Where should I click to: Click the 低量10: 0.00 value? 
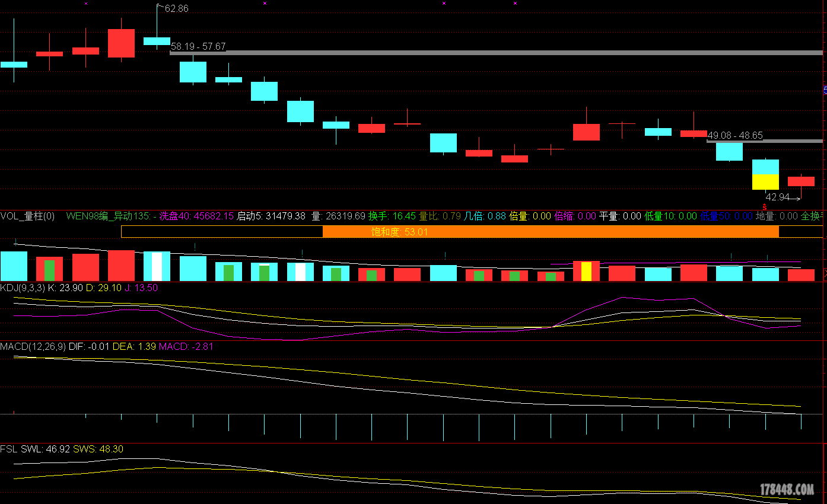pos(670,216)
